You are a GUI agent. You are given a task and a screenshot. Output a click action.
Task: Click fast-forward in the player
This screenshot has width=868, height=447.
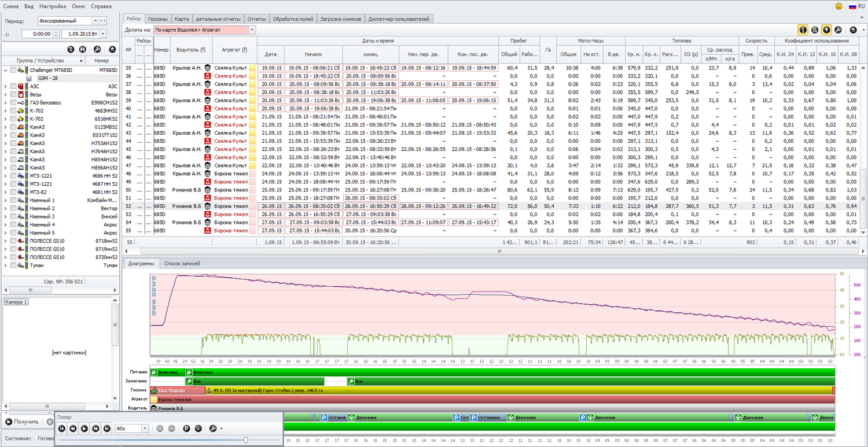coord(95,428)
